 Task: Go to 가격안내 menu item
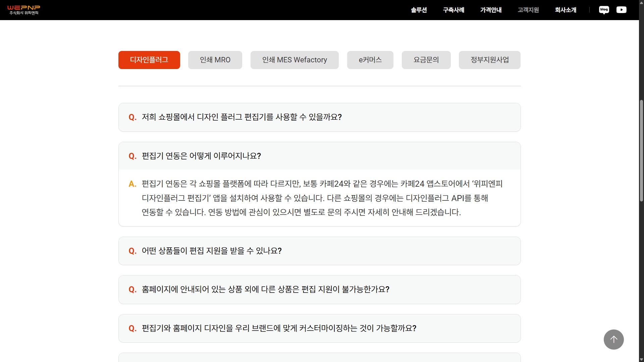[x=491, y=10]
